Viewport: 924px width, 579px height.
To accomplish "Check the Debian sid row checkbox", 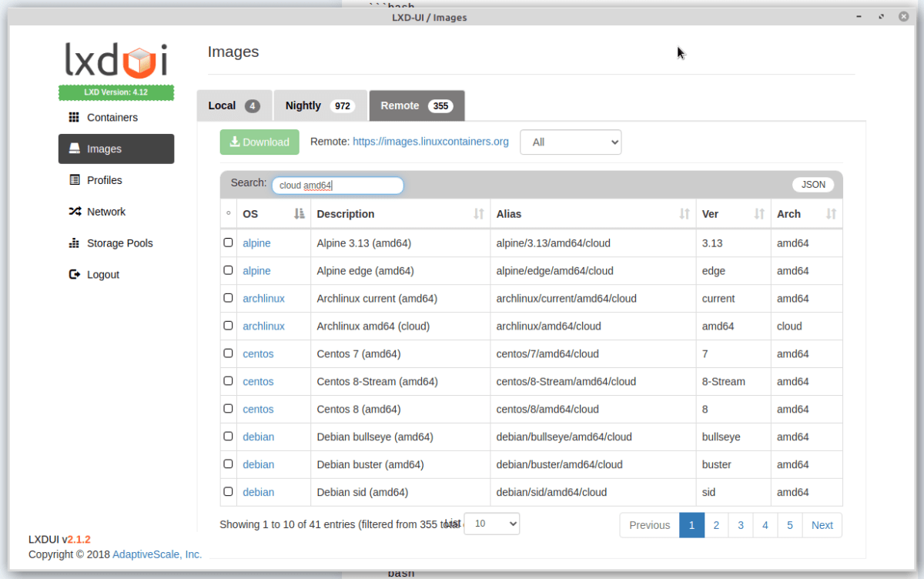I will [x=228, y=492].
